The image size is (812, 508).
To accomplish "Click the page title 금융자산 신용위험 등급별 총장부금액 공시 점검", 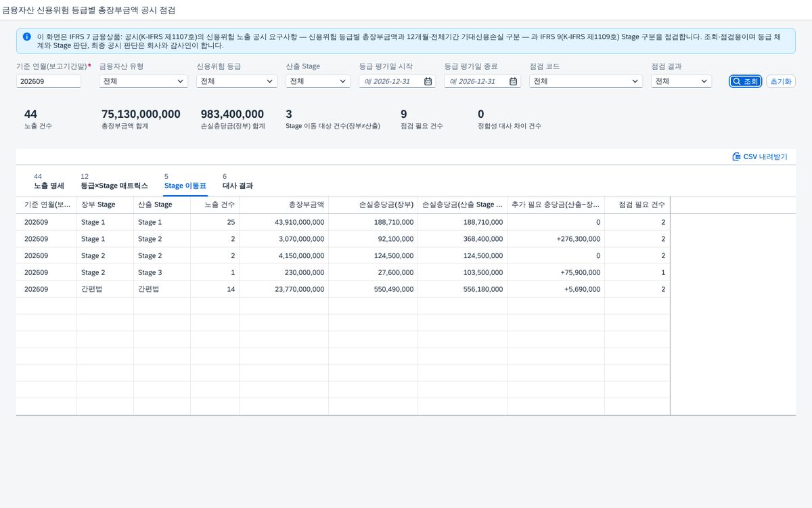I will [x=89, y=11].
